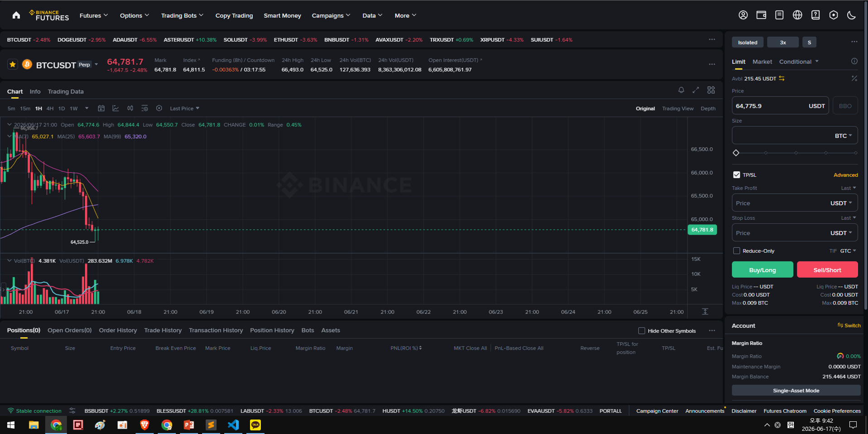Viewport: 868px width, 434px height.
Task: Select the Original chart view
Action: point(645,109)
